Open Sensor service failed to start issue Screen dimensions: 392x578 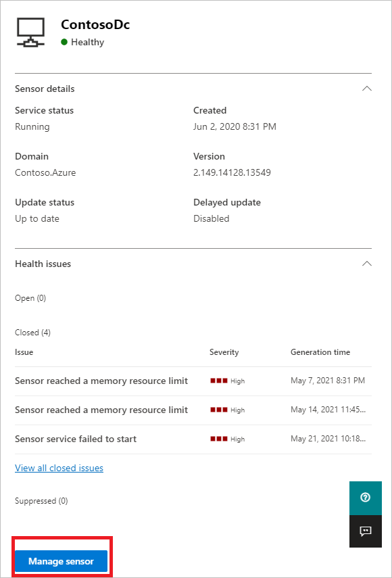[193, 439]
